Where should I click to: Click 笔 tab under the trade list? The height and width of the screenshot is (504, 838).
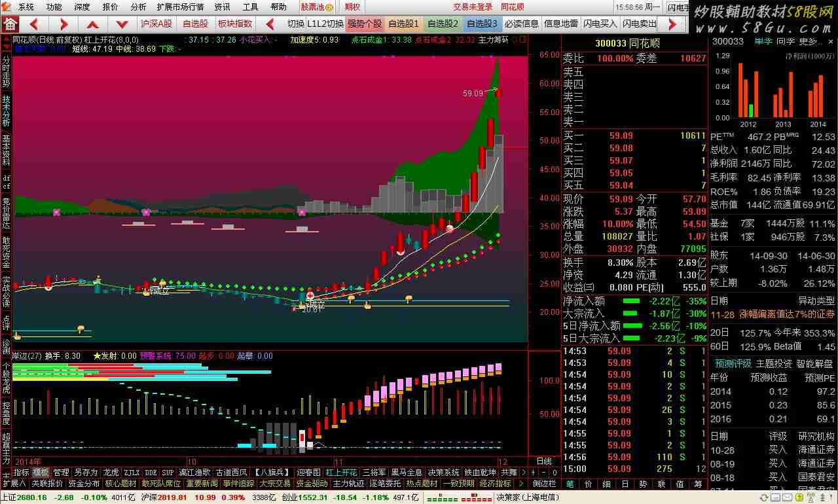pos(570,484)
